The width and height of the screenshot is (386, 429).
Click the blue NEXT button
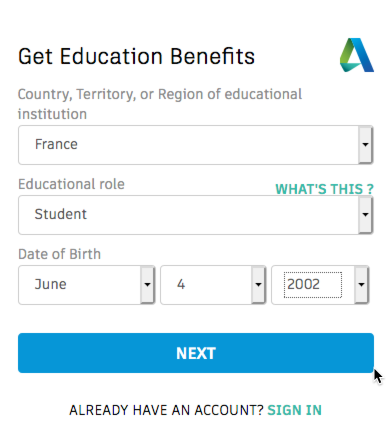click(196, 353)
